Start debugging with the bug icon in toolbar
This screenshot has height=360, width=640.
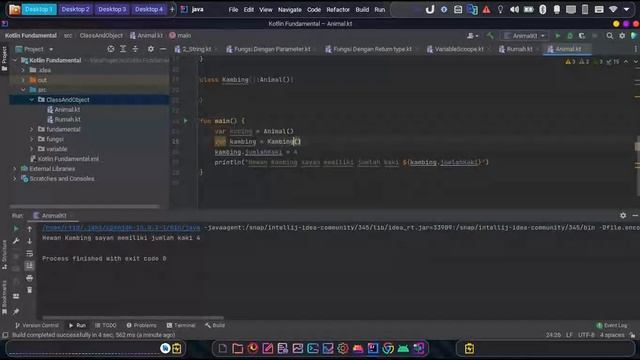[x=570, y=36]
